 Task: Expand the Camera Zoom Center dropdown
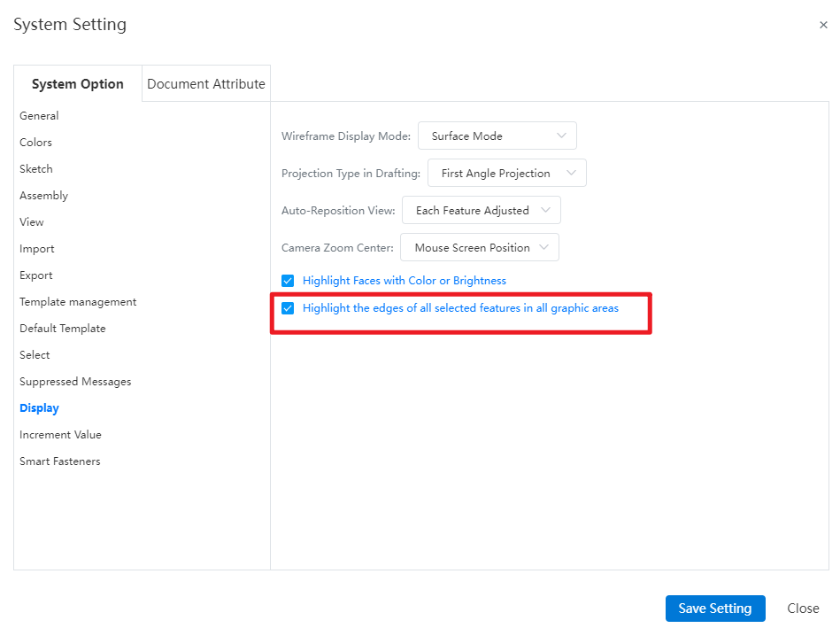click(x=479, y=248)
